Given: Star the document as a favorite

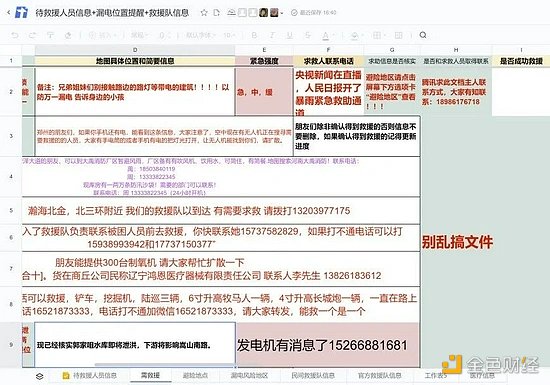Looking at the screenshot, I should [204, 13].
